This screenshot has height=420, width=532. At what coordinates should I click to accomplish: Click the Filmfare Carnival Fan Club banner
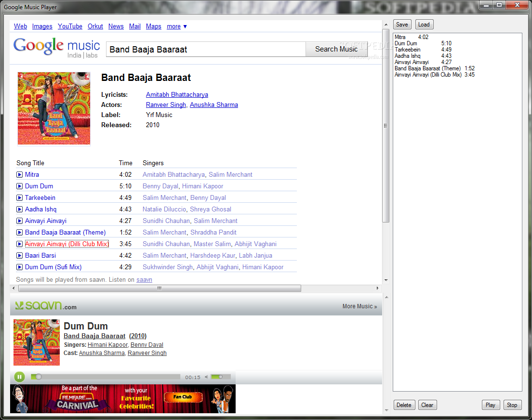coord(123,399)
